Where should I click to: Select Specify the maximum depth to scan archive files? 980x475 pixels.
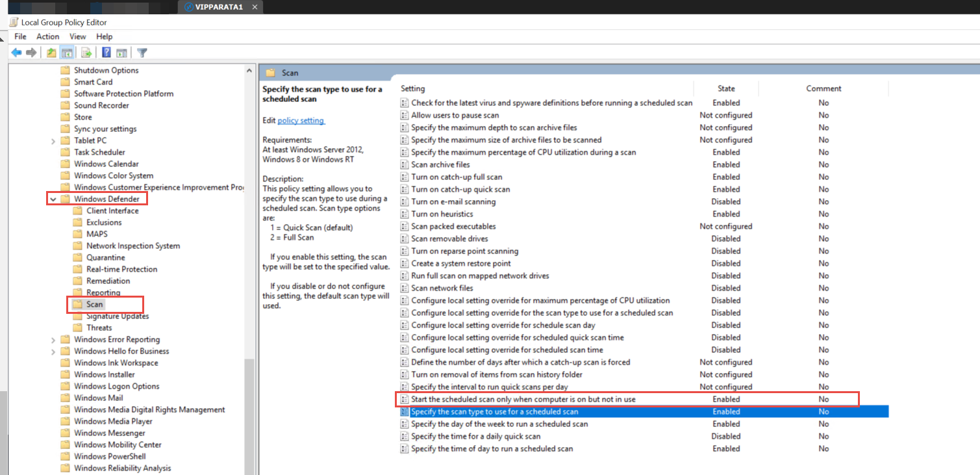pos(494,127)
